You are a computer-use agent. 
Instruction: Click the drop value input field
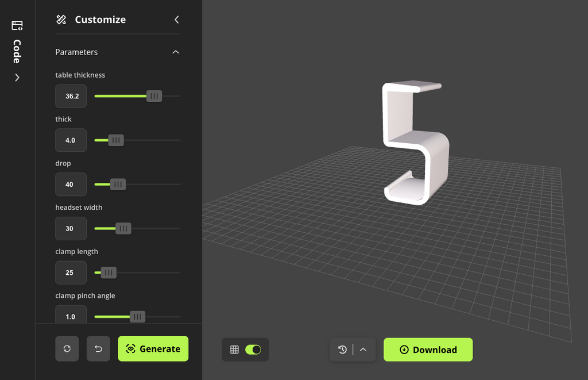[x=71, y=185]
